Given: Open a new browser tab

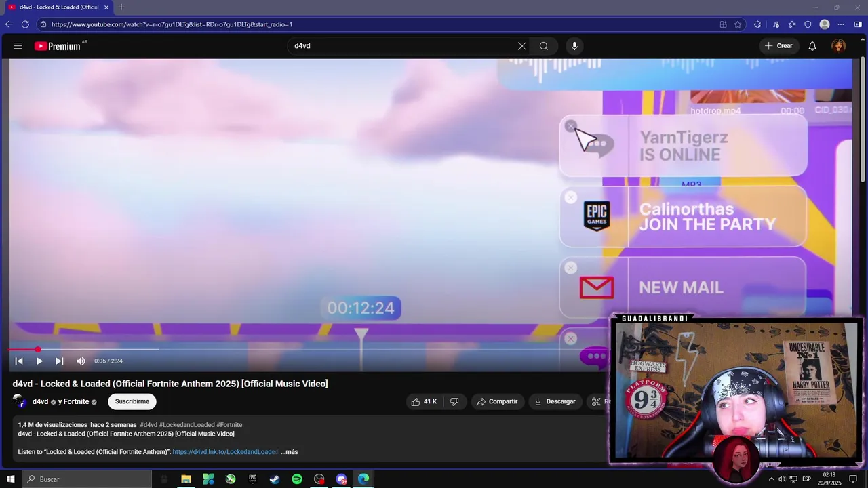Looking at the screenshot, I should [x=121, y=7].
